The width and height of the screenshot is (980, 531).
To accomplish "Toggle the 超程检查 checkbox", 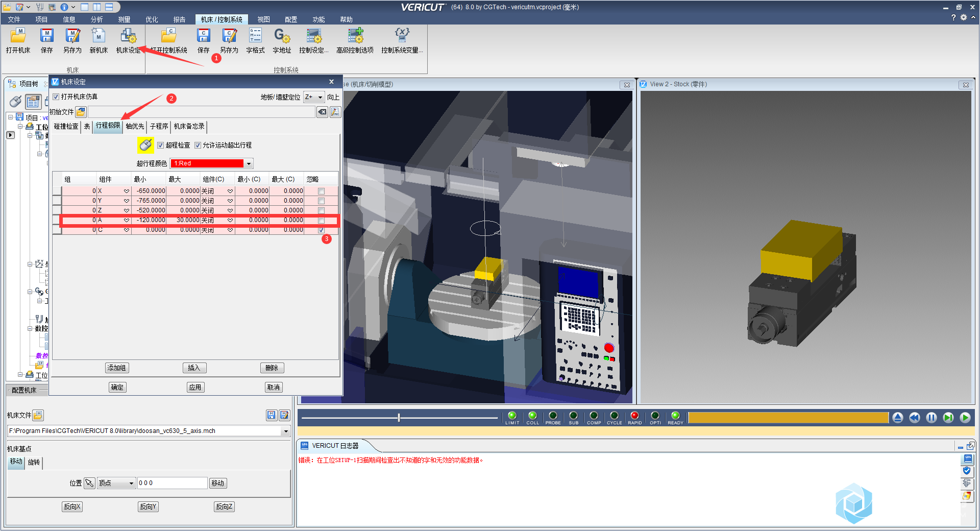I will coord(161,145).
